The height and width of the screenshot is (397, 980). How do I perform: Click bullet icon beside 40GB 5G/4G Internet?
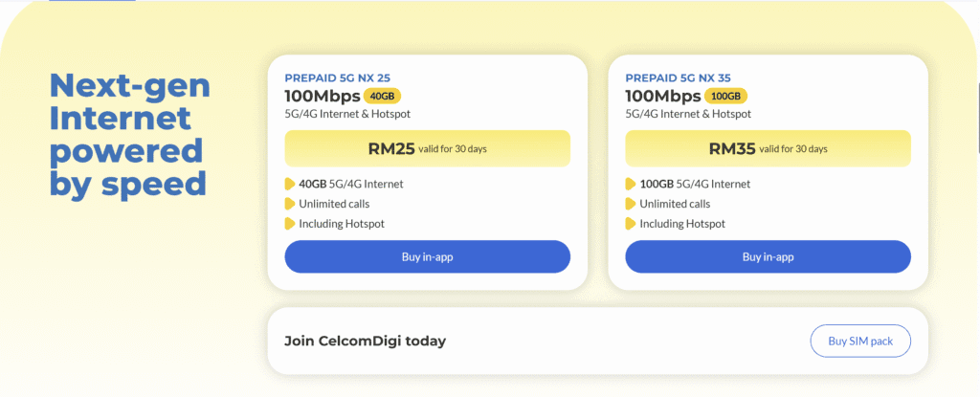coord(290,184)
